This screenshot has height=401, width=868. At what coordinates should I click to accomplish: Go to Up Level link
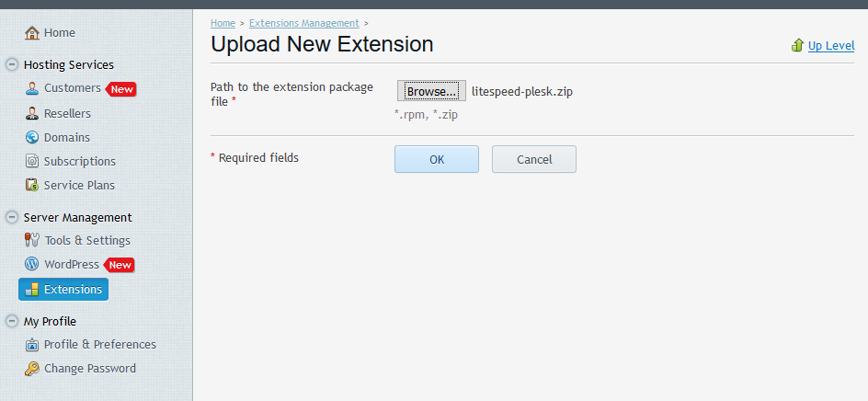pyautogui.click(x=830, y=46)
